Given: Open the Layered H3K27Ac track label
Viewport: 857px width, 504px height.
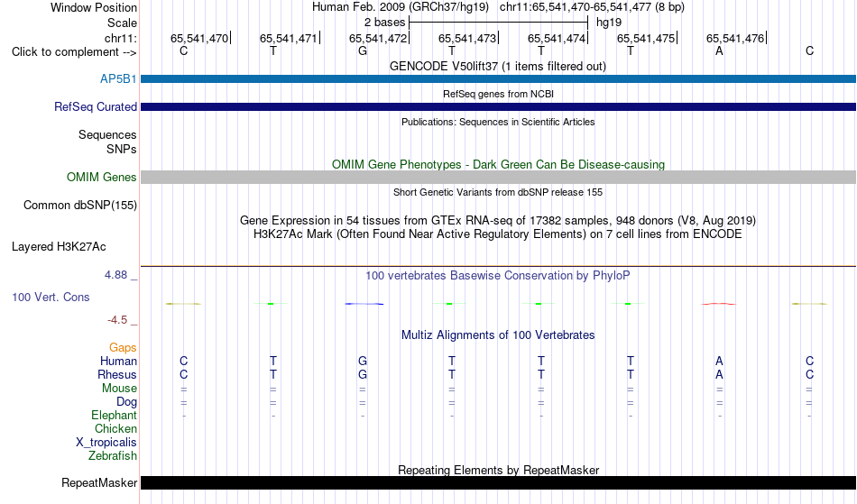Looking at the screenshot, I should [59, 246].
